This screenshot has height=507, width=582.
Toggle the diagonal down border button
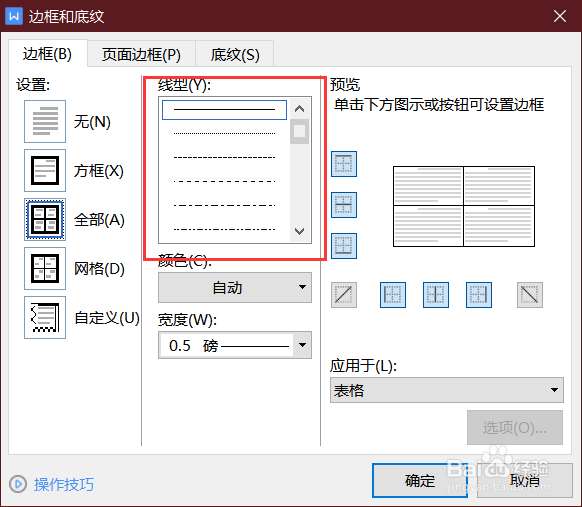(x=530, y=295)
